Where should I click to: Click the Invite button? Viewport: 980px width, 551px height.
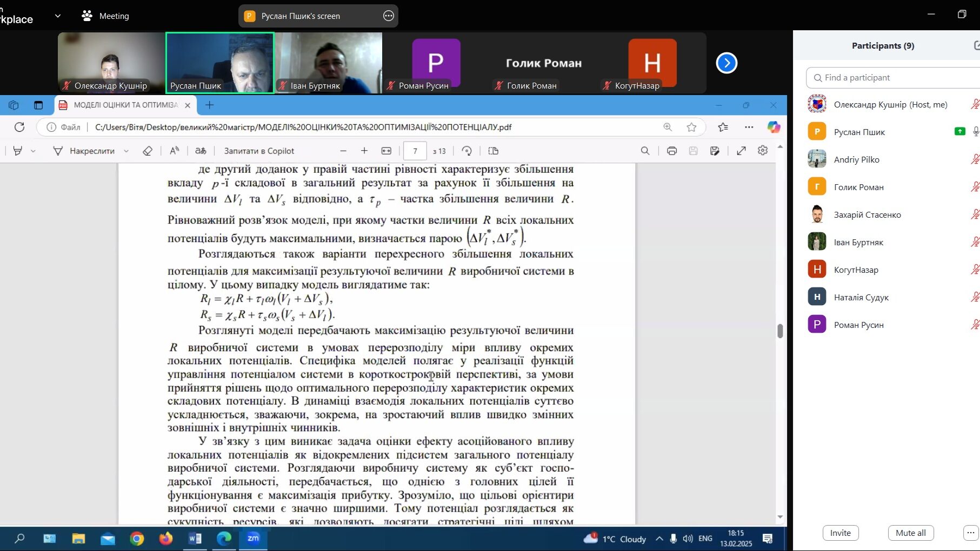840,533
